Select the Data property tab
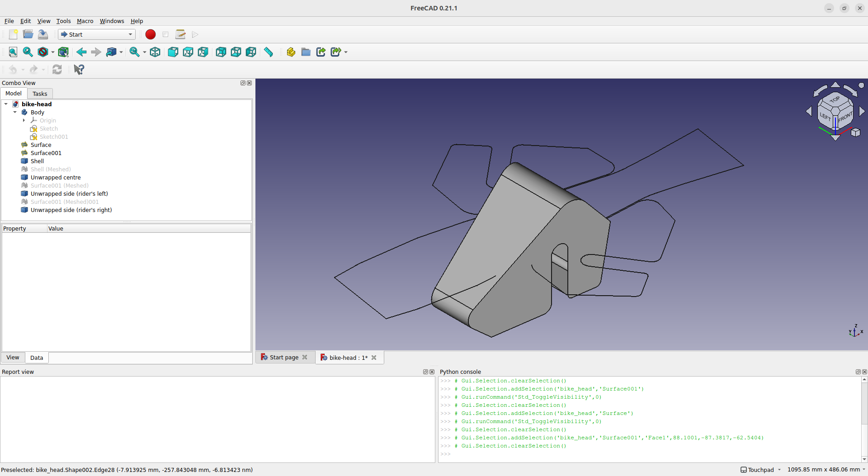 37,358
